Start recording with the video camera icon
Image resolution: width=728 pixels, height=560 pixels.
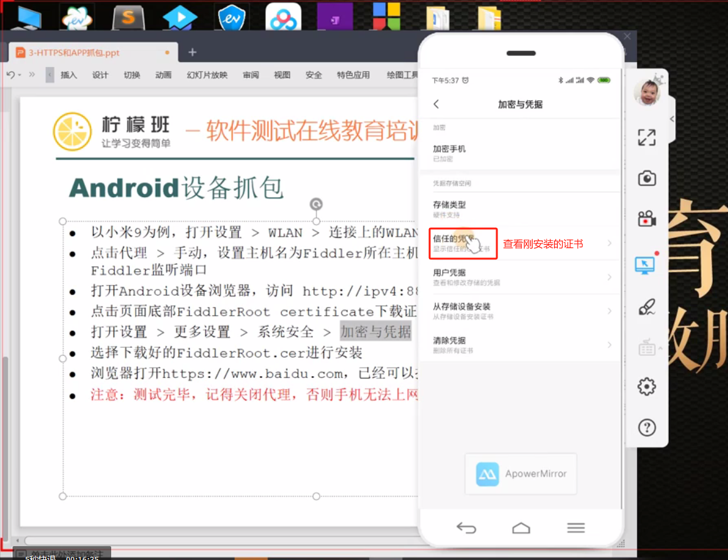[x=646, y=218]
